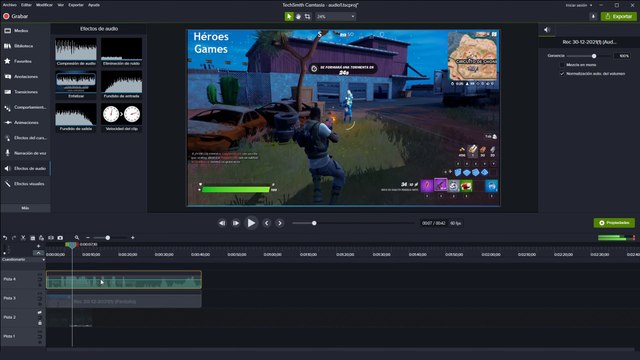Open Efectos del cursor panel

[x=24, y=138]
